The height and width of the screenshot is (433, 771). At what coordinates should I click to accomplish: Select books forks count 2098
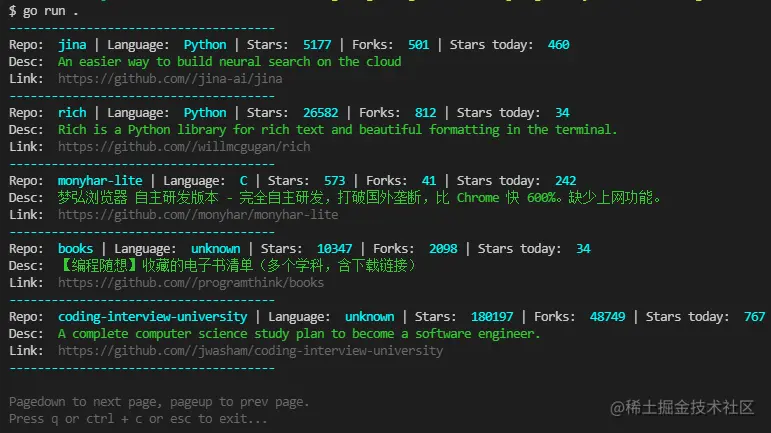pyautogui.click(x=443, y=249)
